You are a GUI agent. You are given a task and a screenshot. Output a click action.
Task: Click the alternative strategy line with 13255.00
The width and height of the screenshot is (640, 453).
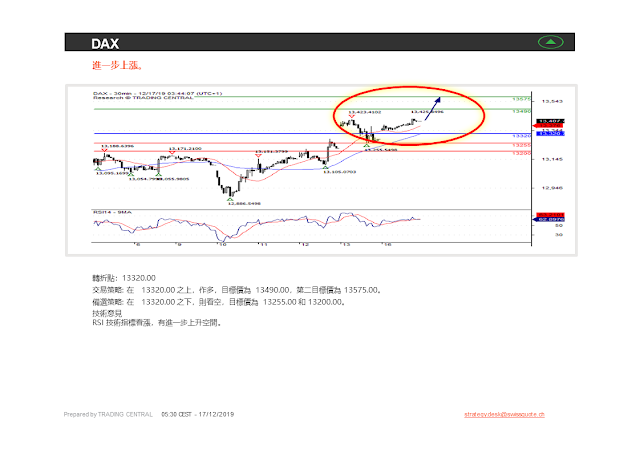(220, 302)
